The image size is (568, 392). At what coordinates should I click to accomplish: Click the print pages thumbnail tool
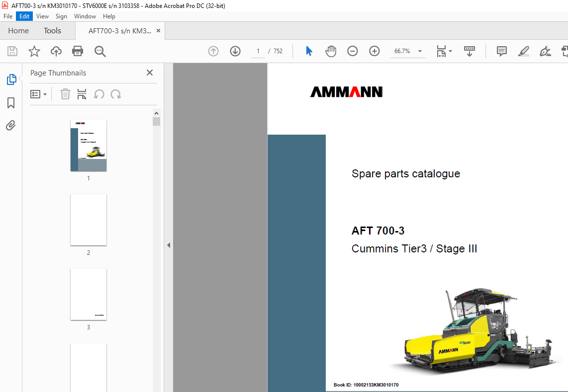pos(82,94)
